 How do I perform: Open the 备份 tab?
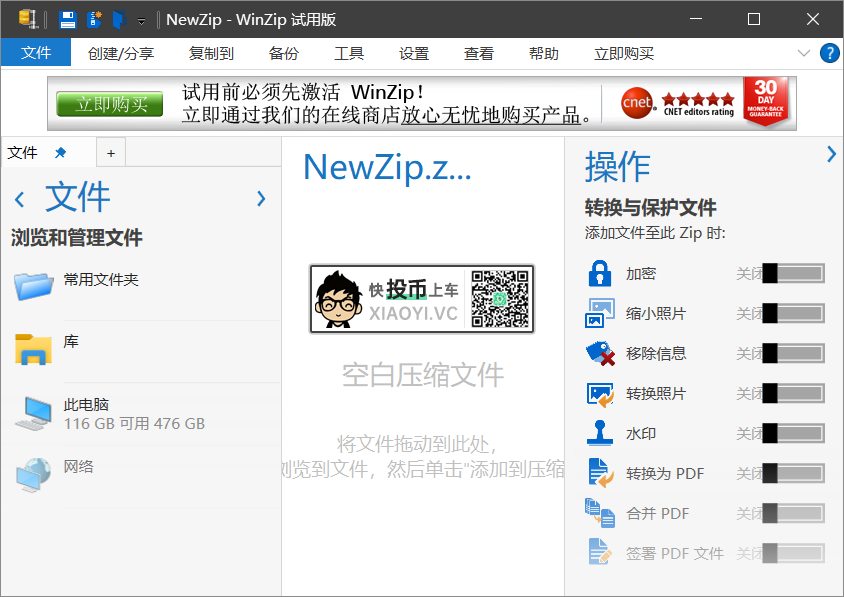pos(284,53)
